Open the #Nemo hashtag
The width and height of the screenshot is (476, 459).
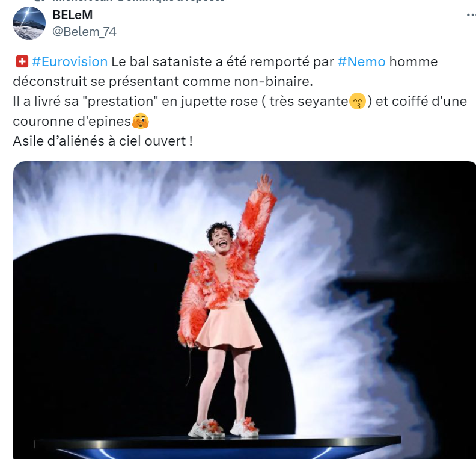(x=362, y=62)
